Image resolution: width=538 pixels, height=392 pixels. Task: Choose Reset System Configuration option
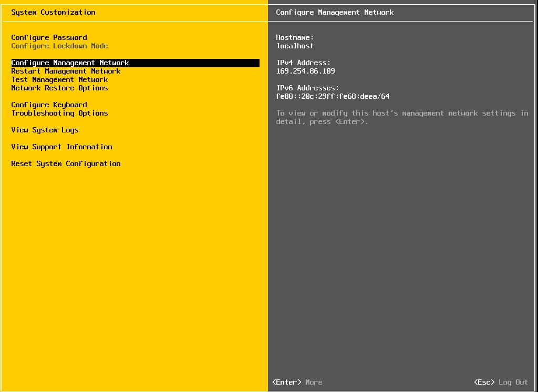point(66,163)
